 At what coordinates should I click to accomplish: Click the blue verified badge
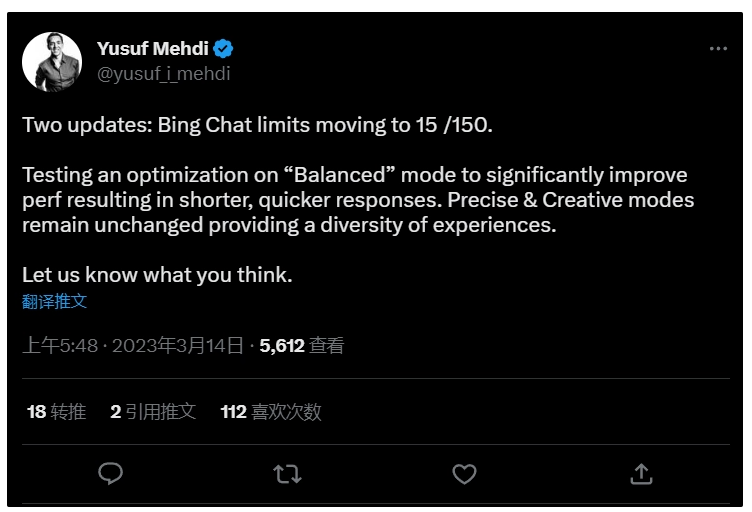tap(223, 48)
